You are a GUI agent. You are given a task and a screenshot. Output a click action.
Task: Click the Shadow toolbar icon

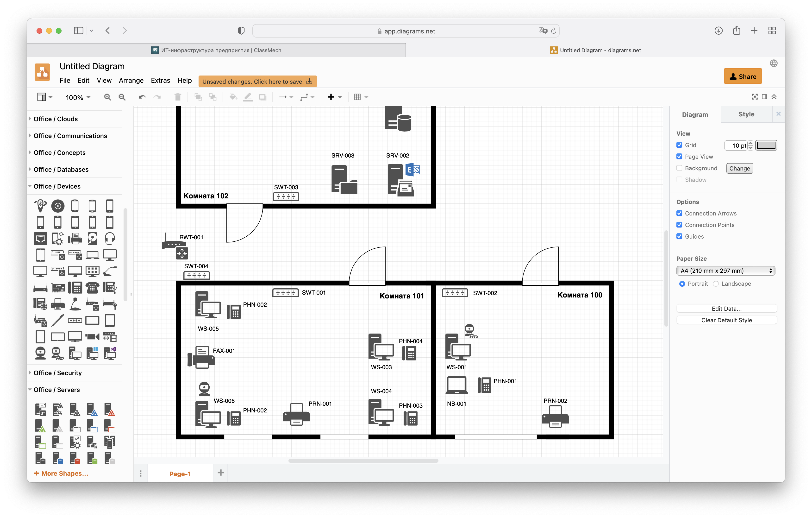(262, 97)
